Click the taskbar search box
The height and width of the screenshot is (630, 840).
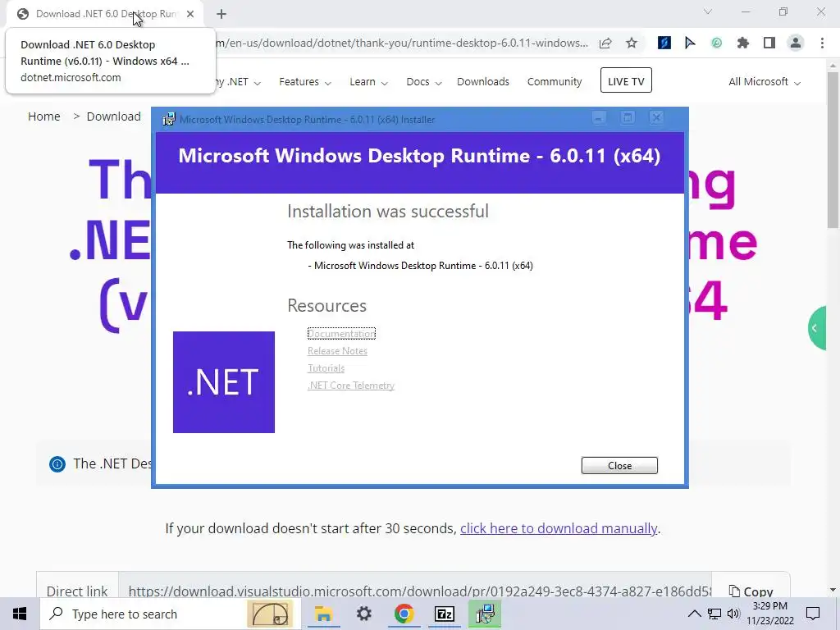pos(169,614)
